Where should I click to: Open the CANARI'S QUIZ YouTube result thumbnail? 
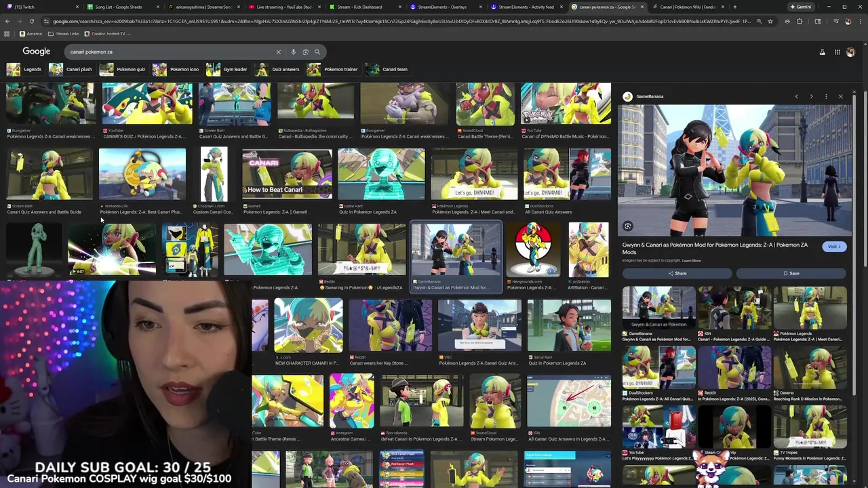pyautogui.click(x=147, y=104)
